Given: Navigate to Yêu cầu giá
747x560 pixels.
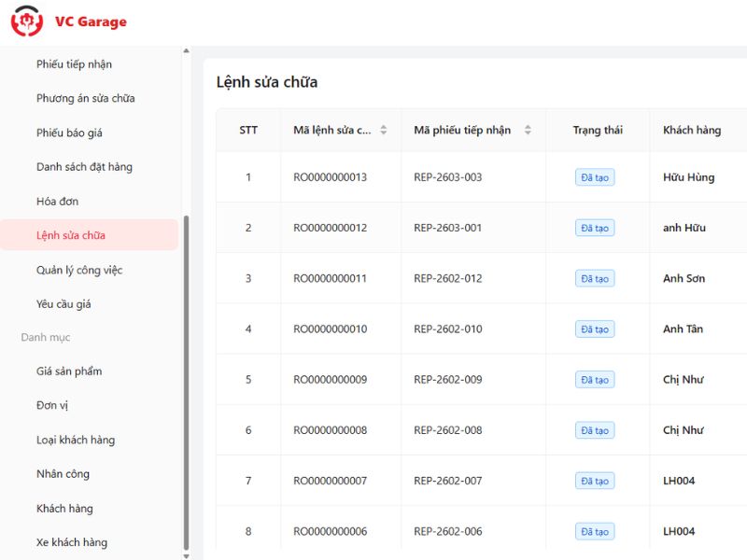Looking at the screenshot, I should point(63,304).
